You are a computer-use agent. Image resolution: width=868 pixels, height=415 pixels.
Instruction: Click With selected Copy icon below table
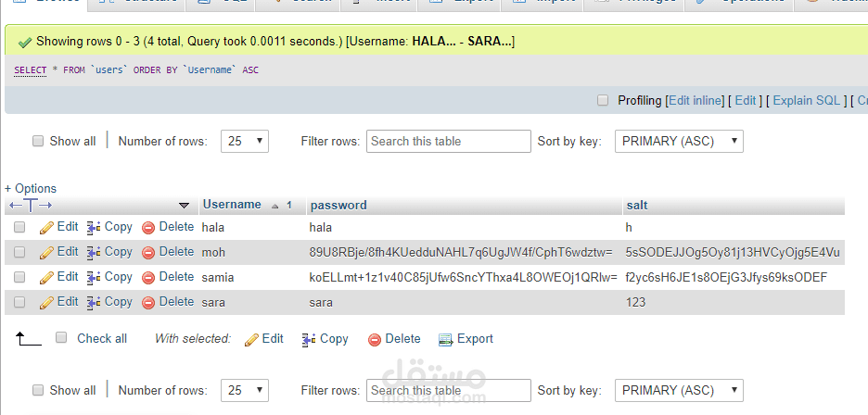point(309,339)
